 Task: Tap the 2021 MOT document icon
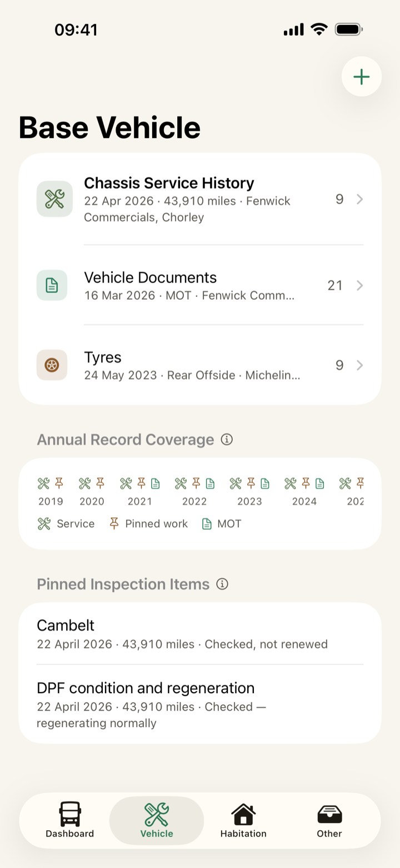pos(155,483)
